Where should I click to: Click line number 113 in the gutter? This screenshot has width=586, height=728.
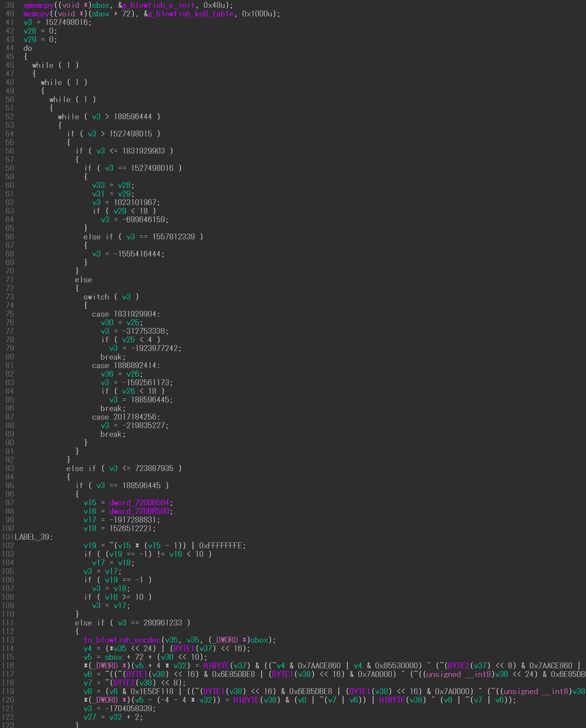pyautogui.click(x=8, y=640)
